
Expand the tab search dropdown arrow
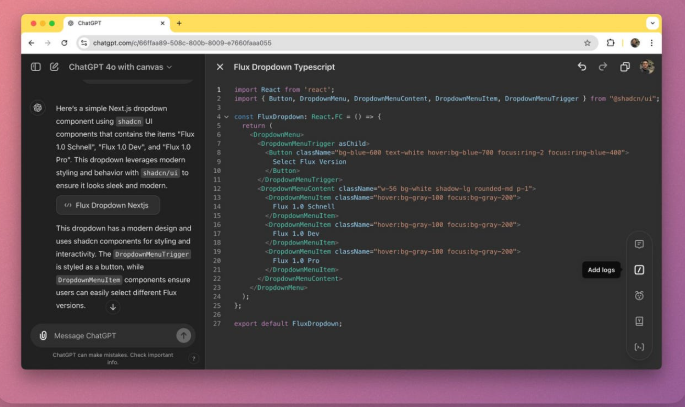tap(652, 23)
